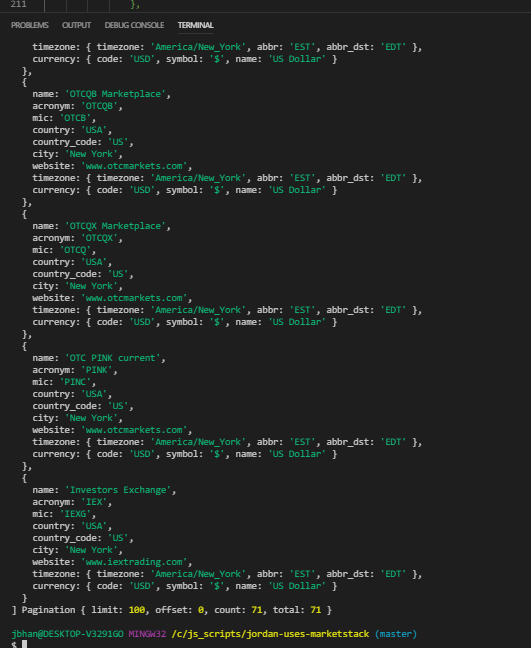Click the 'PINC' mic value
The width and height of the screenshot is (531, 648).
(75, 382)
